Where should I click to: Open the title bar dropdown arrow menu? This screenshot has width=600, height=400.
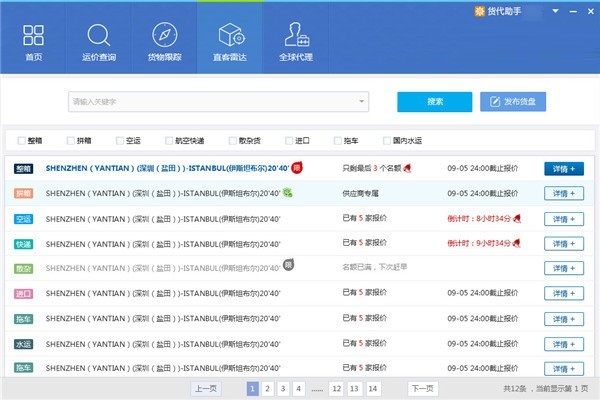point(555,11)
